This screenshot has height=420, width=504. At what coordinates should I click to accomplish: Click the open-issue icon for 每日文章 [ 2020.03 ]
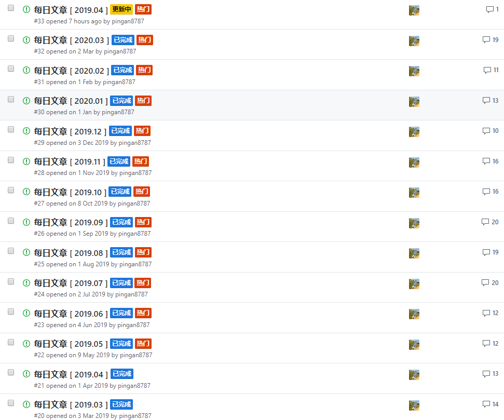(x=26, y=40)
